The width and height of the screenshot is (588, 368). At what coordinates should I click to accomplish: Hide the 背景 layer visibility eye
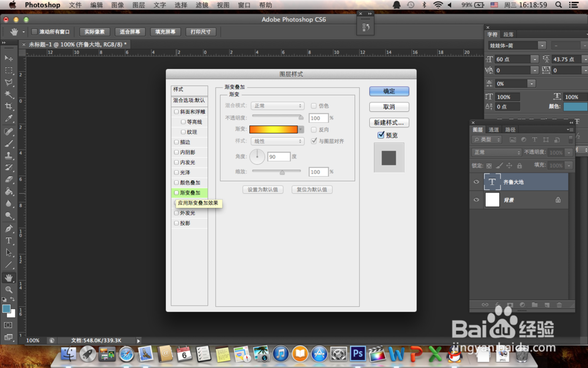[x=476, y=200]
